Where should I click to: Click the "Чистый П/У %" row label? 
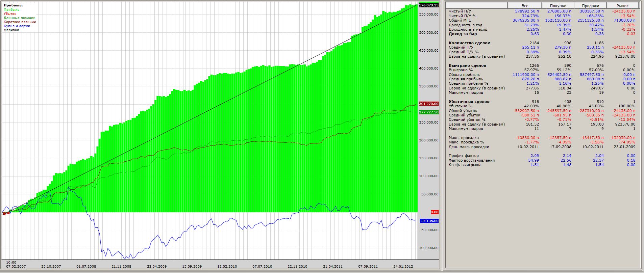(x=462, y=16)
